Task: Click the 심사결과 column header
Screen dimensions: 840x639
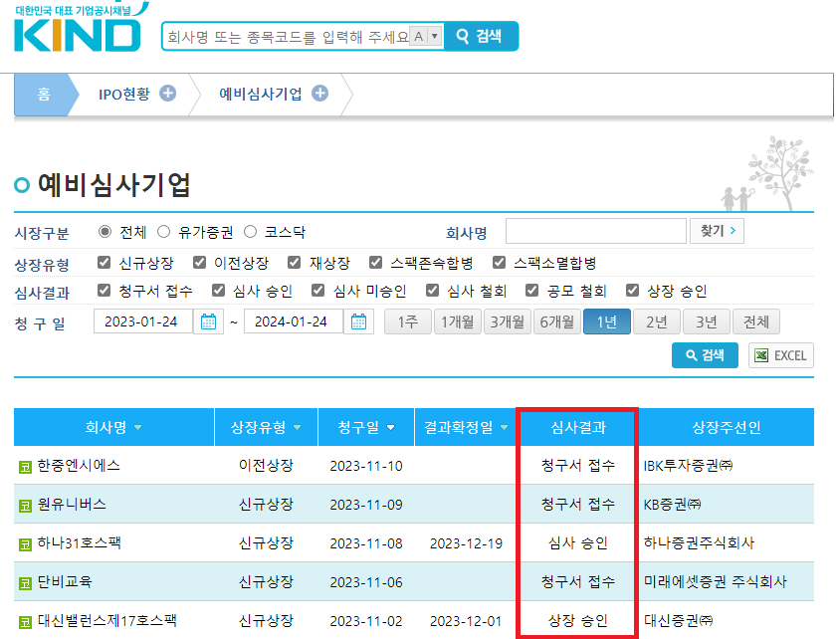Action: [x=578, y=427]
